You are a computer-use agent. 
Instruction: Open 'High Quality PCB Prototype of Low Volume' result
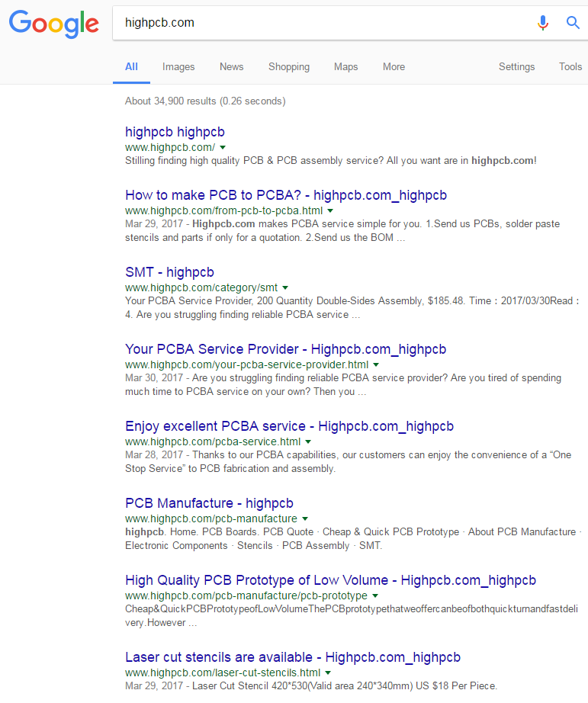[x=330, y=580]
